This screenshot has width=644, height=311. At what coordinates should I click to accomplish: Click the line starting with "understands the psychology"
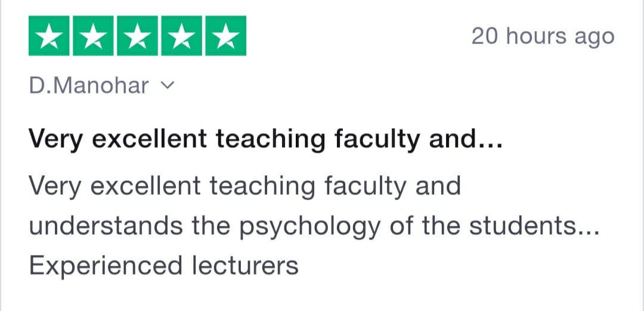[x=314, y=226]
